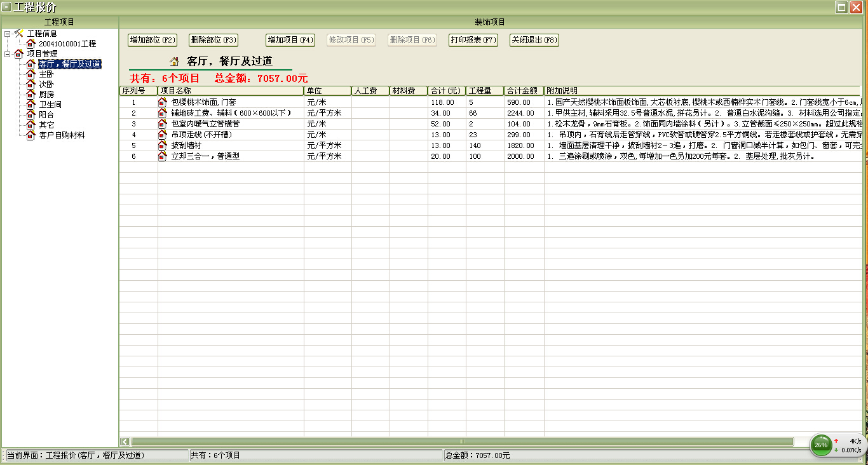Click the tools icon beside 工程信息
This screenshot has width=868, height=465.
click(18, 33)
